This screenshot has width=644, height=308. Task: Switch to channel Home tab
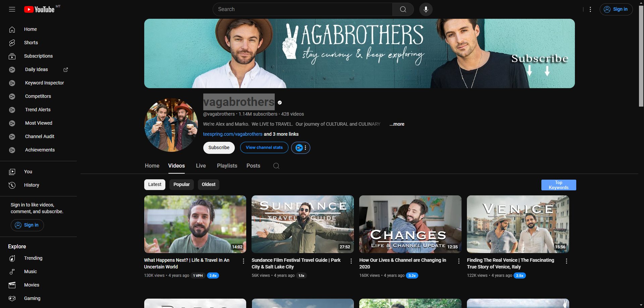(x=152, y=166)
